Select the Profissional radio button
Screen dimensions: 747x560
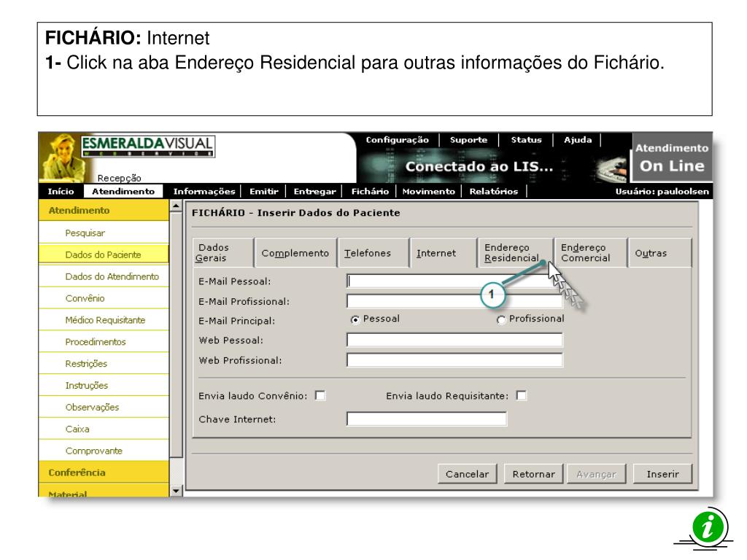(x=500, y=320)
